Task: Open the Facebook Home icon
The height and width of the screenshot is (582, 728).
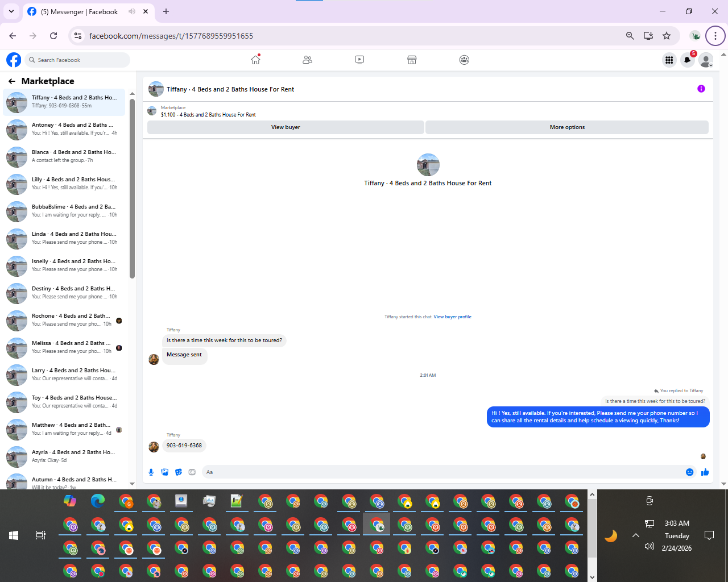Action: 255,60
